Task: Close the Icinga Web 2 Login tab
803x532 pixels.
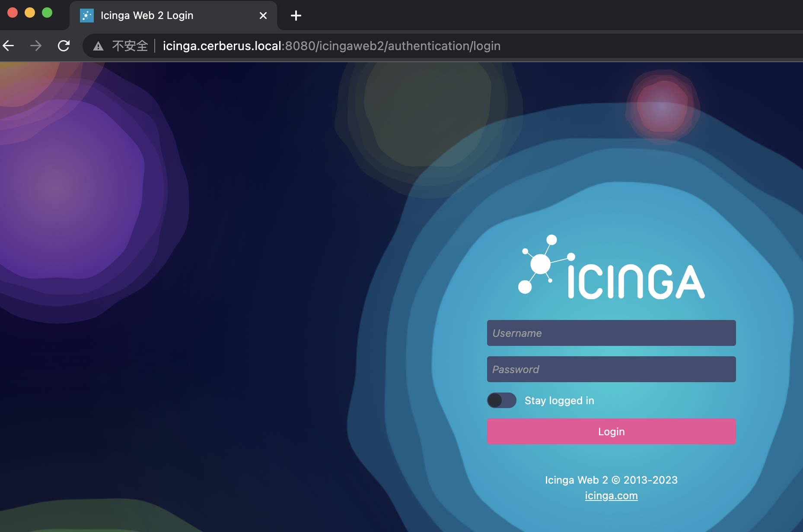Action: [263, 16]
